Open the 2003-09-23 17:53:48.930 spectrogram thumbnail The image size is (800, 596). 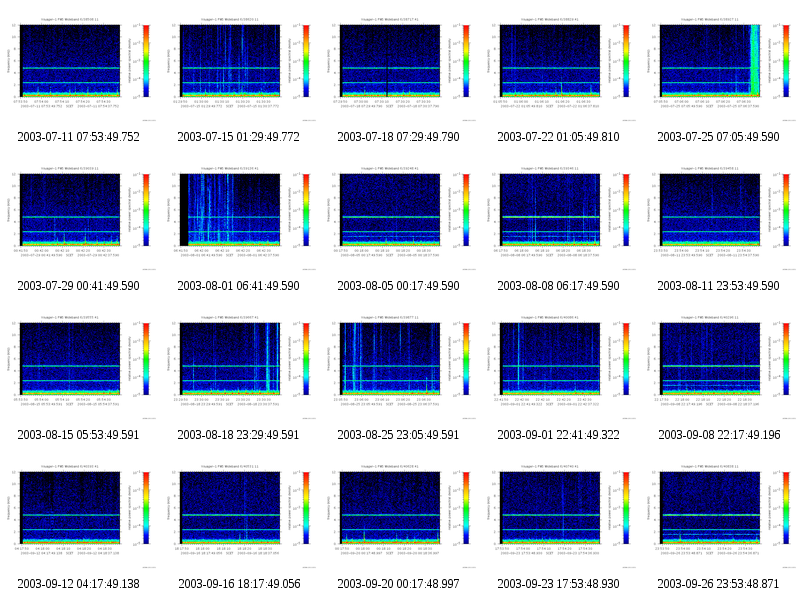(558, 515)
